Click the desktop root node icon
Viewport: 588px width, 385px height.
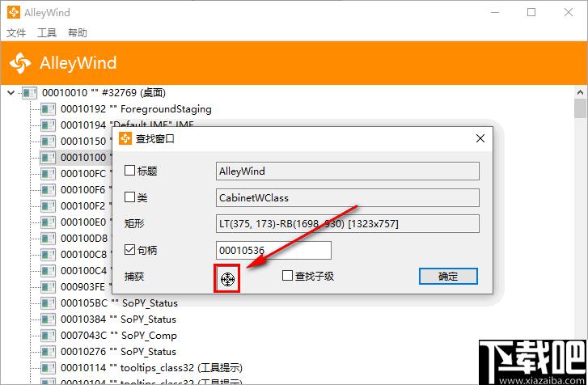click(x=29, y=92)
